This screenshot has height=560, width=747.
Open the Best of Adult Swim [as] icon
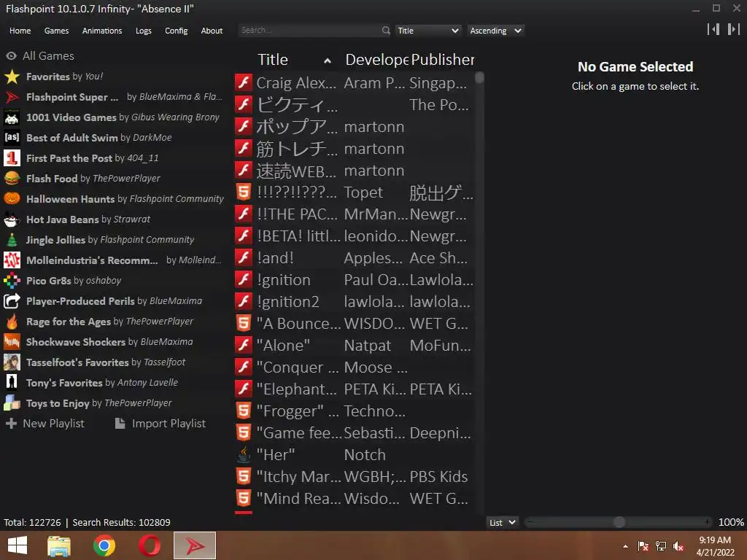[12, 138]
